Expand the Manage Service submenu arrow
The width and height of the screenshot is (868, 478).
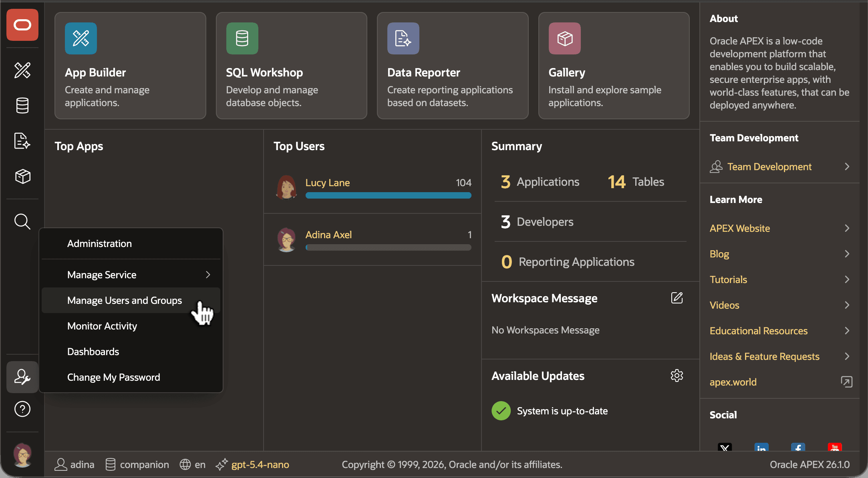[208, 275]
